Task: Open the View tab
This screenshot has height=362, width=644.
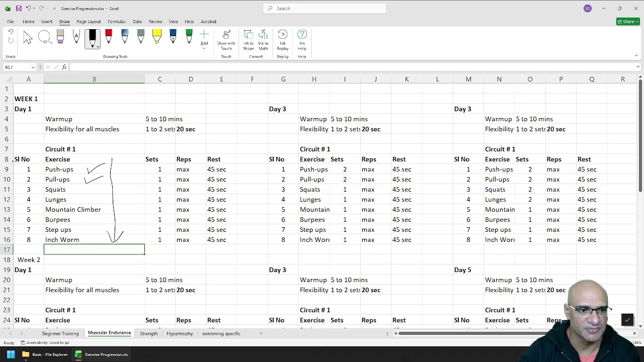Action: click(x=174, y=22)
